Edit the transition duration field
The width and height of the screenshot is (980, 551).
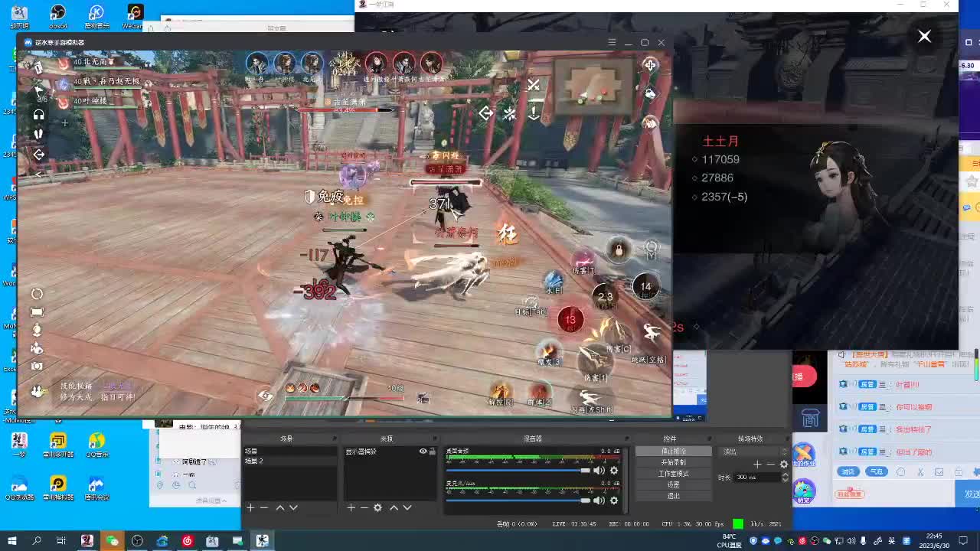pos(757,477)
